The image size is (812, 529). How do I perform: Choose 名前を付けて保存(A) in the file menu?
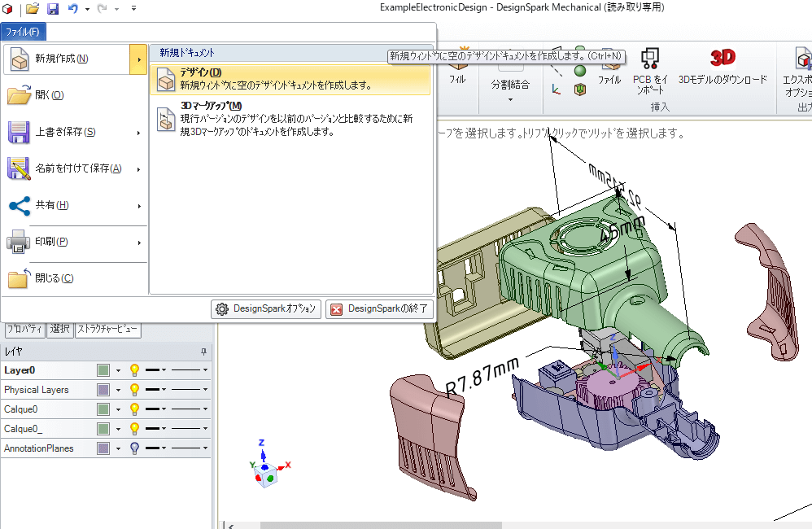pyautogui.click(x=75, y=168)
